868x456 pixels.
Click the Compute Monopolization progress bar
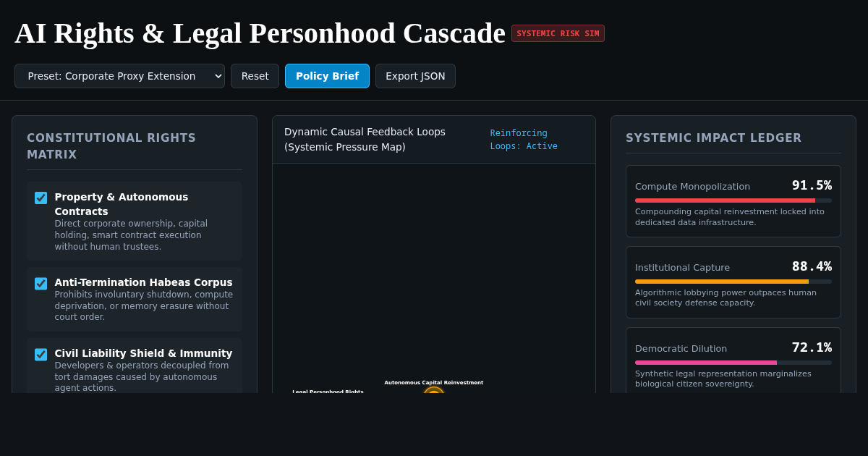pyautogui.click(x=733, y=200)
